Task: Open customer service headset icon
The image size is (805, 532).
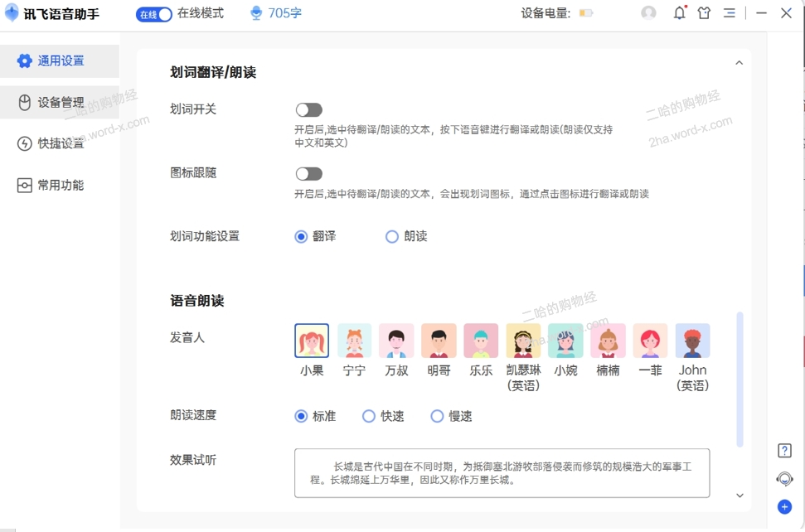Action: (784, 479)
